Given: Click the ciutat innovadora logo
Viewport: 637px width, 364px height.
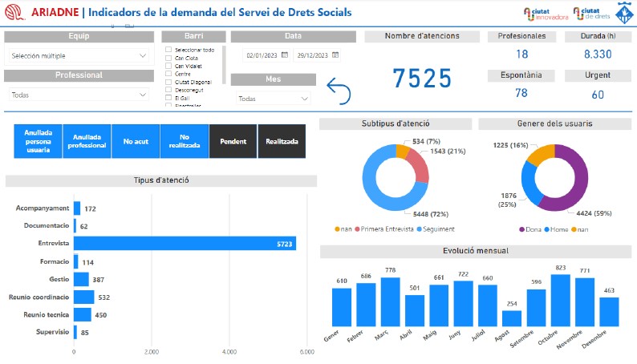Looking at the screenshot, I should [546, 14].
